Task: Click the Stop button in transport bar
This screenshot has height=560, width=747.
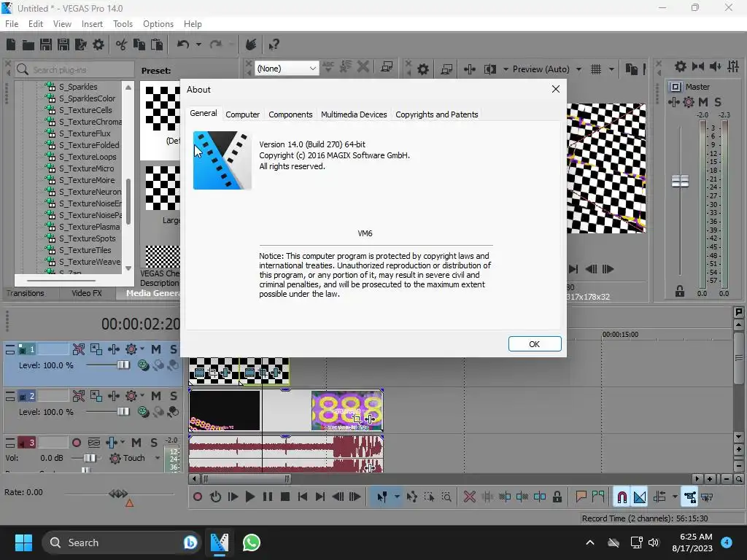Action: pyautogui.click(x=285, y=497)
